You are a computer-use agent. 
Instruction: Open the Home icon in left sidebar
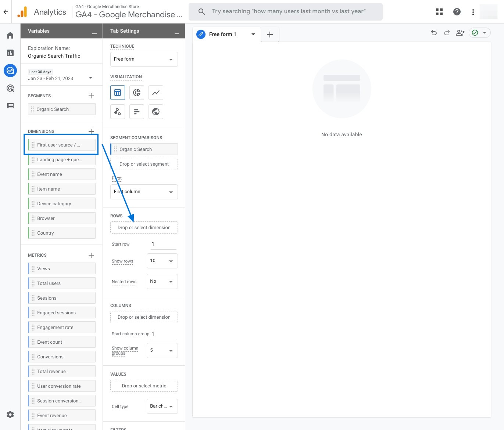point(10,35)
